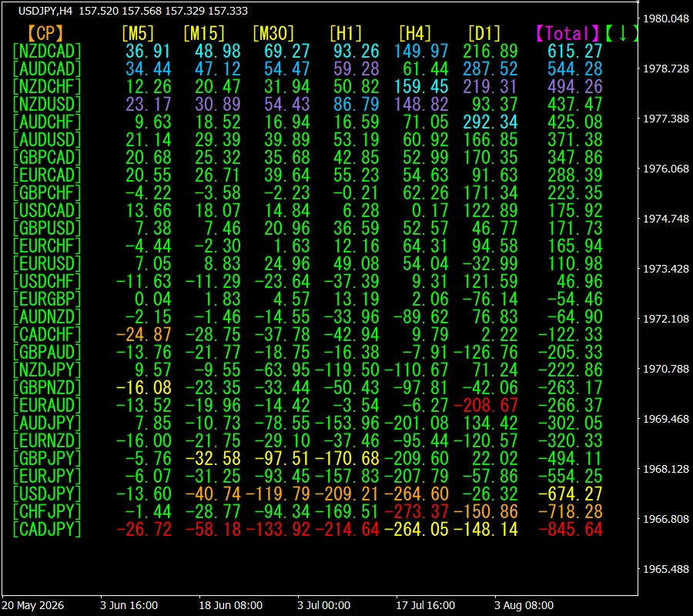Click the 1980.048 price axis label
This screenshot has width=693, height=616.
coord(666,18)
